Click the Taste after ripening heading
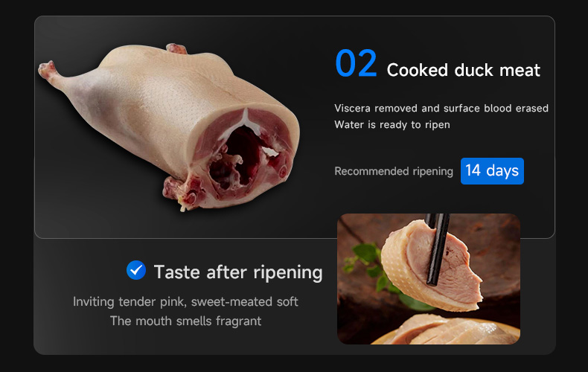 (238, 272)
